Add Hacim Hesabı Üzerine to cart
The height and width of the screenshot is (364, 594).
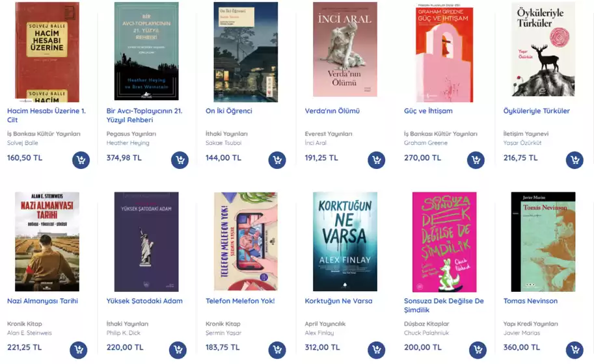[81, 160]
